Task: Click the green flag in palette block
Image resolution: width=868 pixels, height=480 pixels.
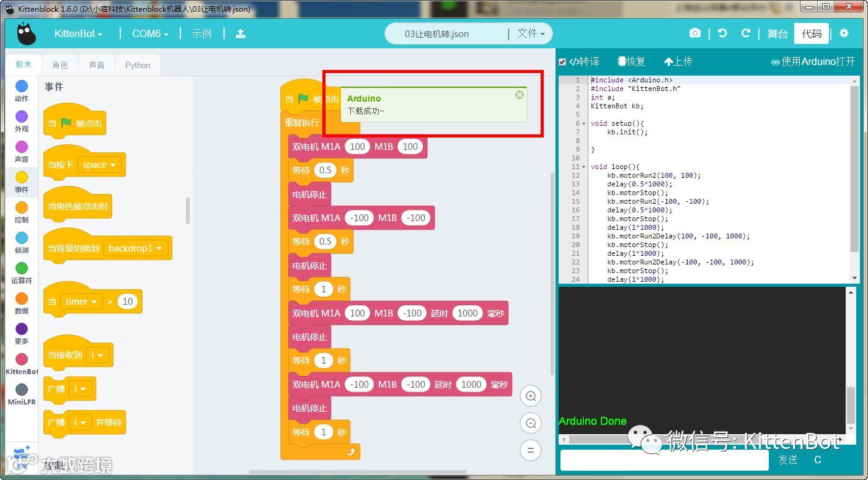Action: (x=66, y=123)
